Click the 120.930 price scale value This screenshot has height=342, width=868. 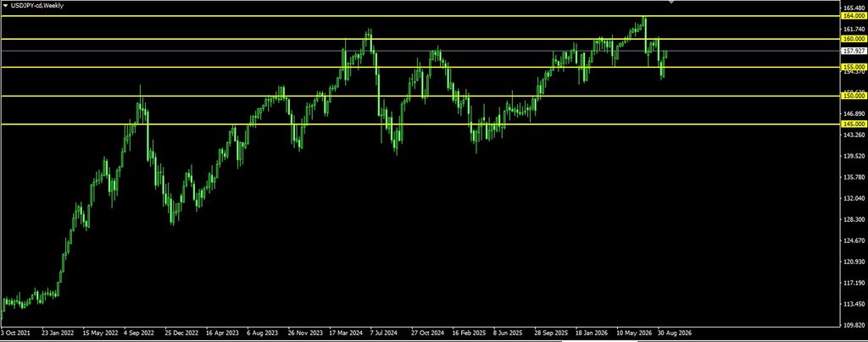click(x=854, y=262)
